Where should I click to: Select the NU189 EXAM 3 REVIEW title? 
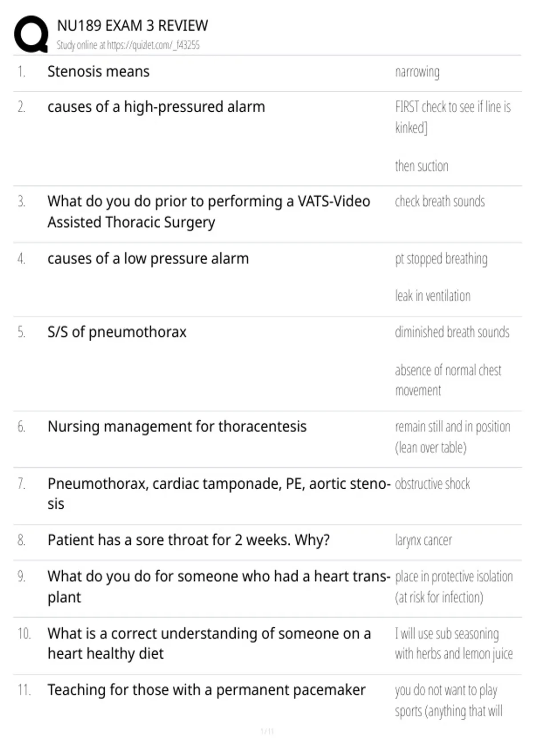point(132,25)
